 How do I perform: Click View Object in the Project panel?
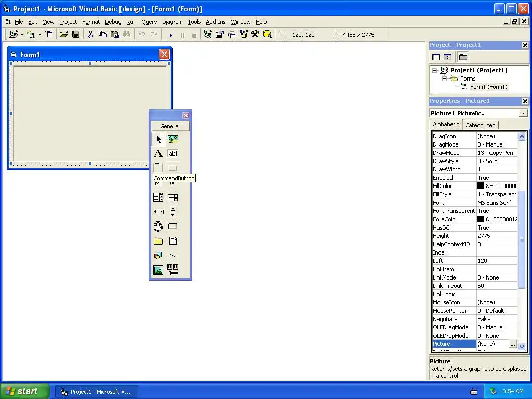click(447, 57)
